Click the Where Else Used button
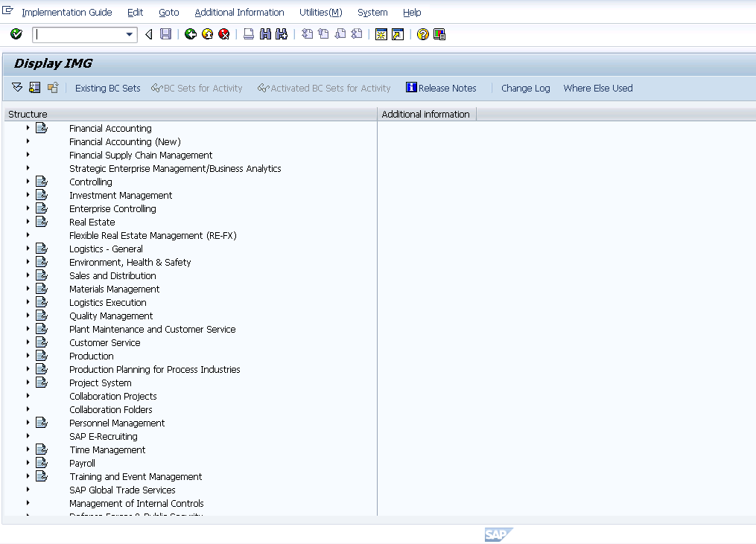756x544 pixels. (x=598, y=88)
